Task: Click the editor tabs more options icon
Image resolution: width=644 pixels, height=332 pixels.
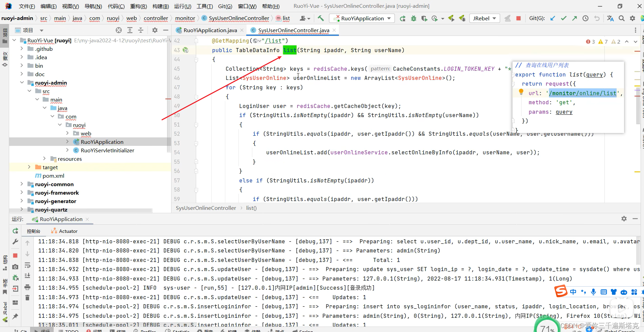Action: pos(636,30)
